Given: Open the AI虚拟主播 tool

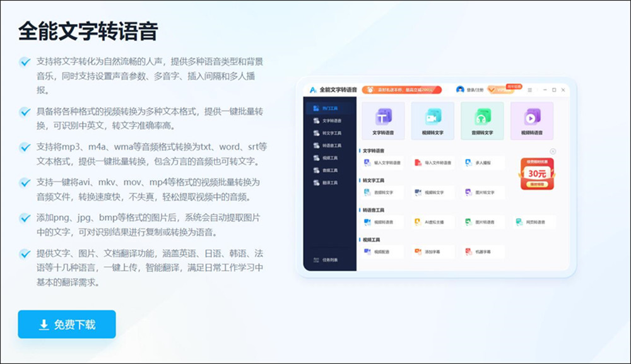Looking at the screenshot, I should [433, 222].
